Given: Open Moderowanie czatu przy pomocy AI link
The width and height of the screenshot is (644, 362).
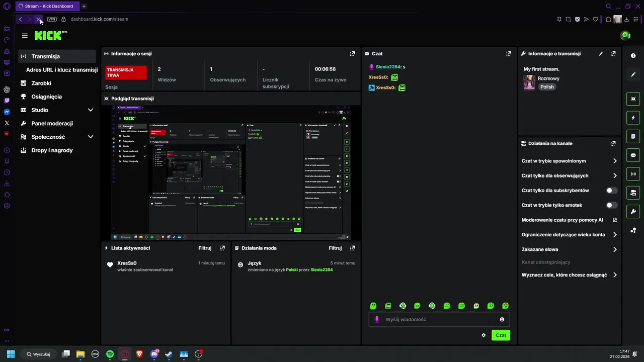Looking at the screenshot, I should click(x=570, y=220).
